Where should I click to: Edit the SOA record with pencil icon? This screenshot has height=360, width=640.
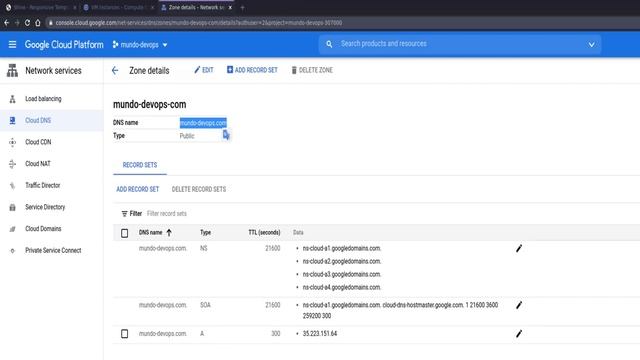coord(519,305)
